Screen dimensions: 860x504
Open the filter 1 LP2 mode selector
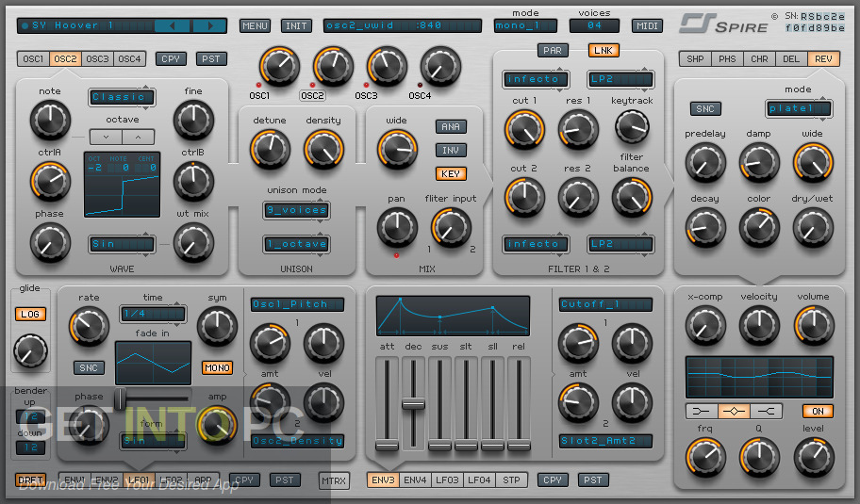click(x=620, y=79)
